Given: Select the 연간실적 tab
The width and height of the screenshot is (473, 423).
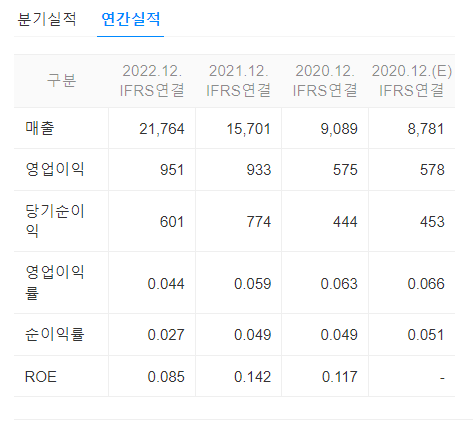Looking at the screenshot, I should point(130,19).
